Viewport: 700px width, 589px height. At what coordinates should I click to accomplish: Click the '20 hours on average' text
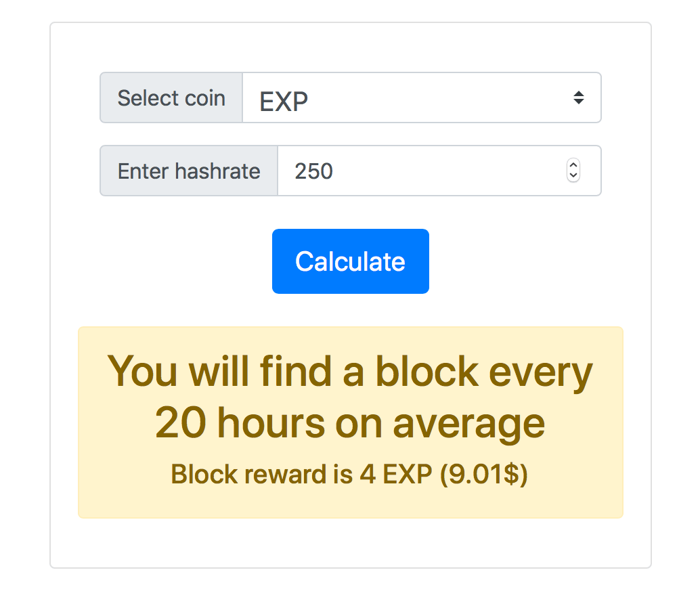coord(350,423)
